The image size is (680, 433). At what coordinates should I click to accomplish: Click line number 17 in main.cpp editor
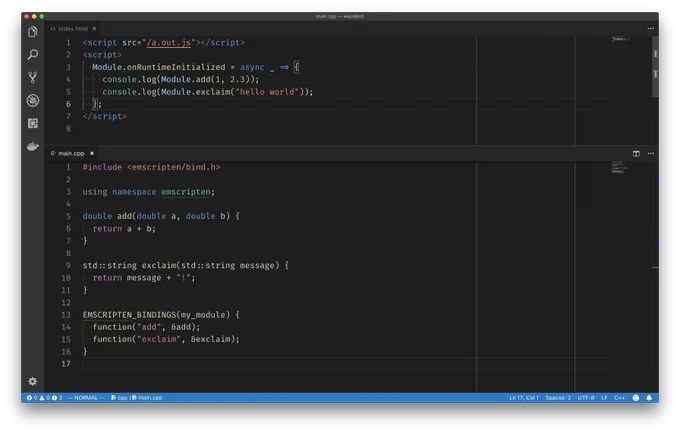[x=66, y=364]
